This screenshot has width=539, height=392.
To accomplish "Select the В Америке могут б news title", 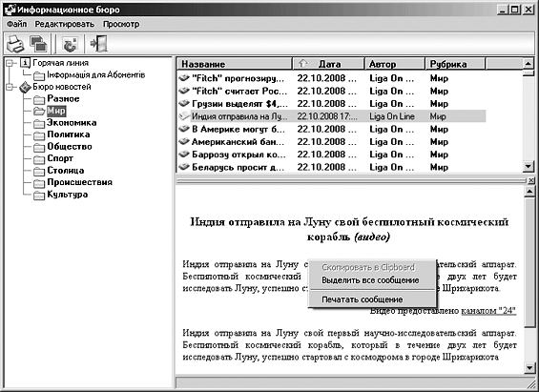I will tap(238, 129).
